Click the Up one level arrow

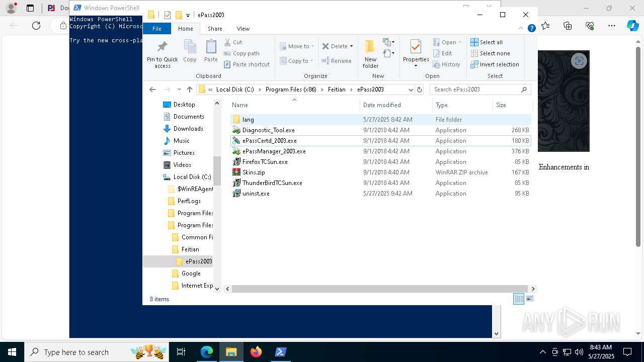(x=189, y=89)
